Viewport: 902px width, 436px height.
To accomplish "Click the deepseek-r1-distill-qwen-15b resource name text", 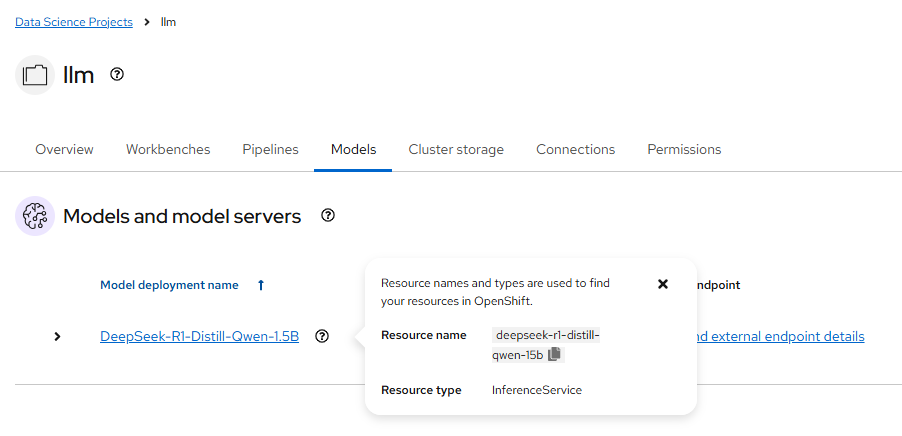I will click(x=546, y=345).
